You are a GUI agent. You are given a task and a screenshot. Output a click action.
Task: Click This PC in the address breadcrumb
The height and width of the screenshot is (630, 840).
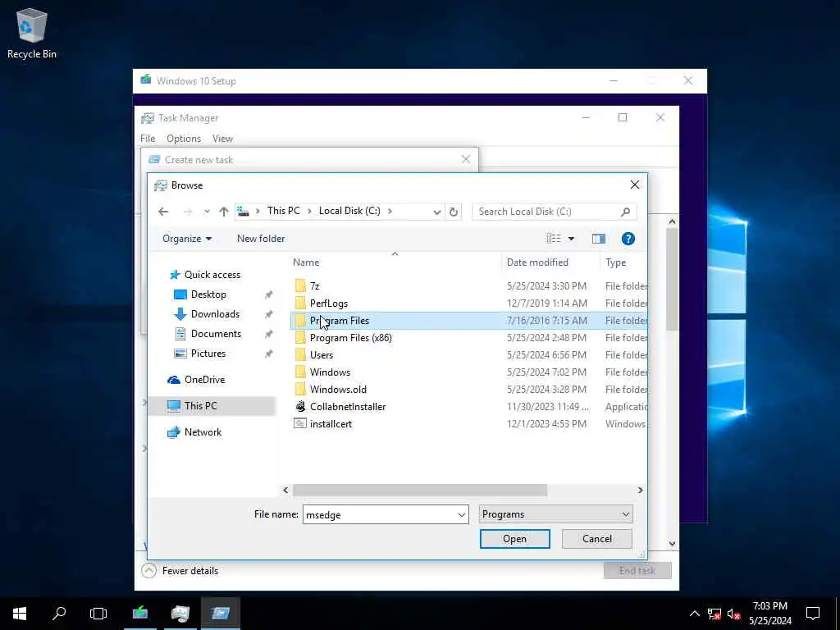pyautogui.click(x=283, y=211)
